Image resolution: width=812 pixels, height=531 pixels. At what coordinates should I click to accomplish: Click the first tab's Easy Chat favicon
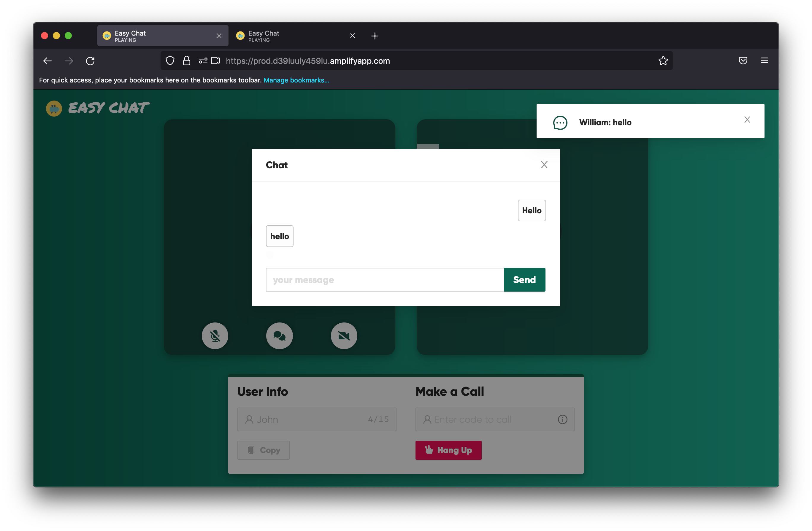click(107, 36)
